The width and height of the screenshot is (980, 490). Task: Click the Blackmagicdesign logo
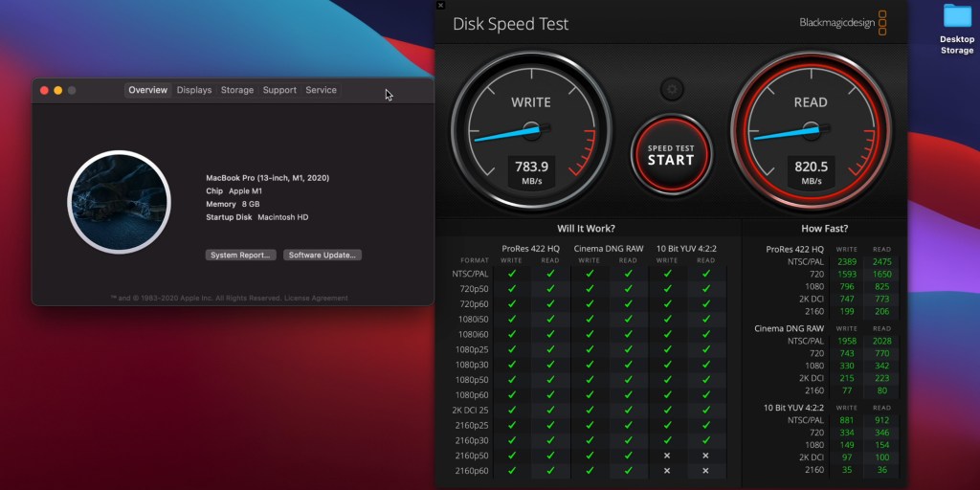[843, 23]
